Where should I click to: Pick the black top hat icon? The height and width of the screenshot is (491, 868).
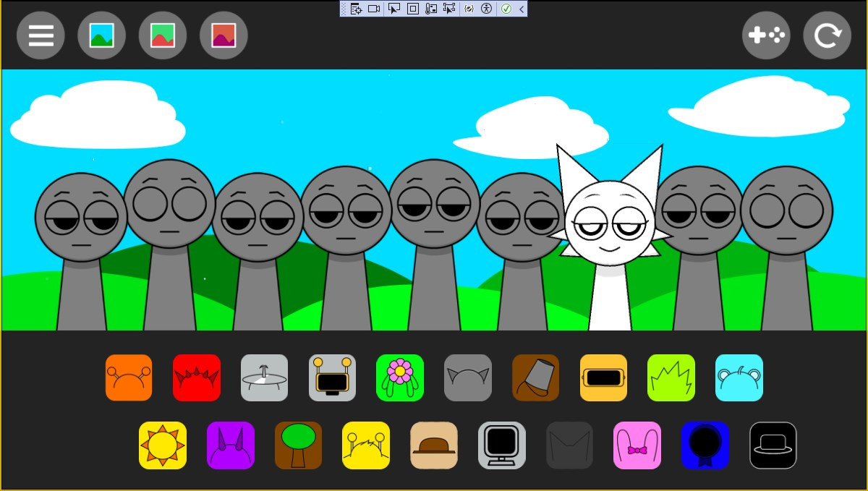pyautogui.click(x=773, y=445)
